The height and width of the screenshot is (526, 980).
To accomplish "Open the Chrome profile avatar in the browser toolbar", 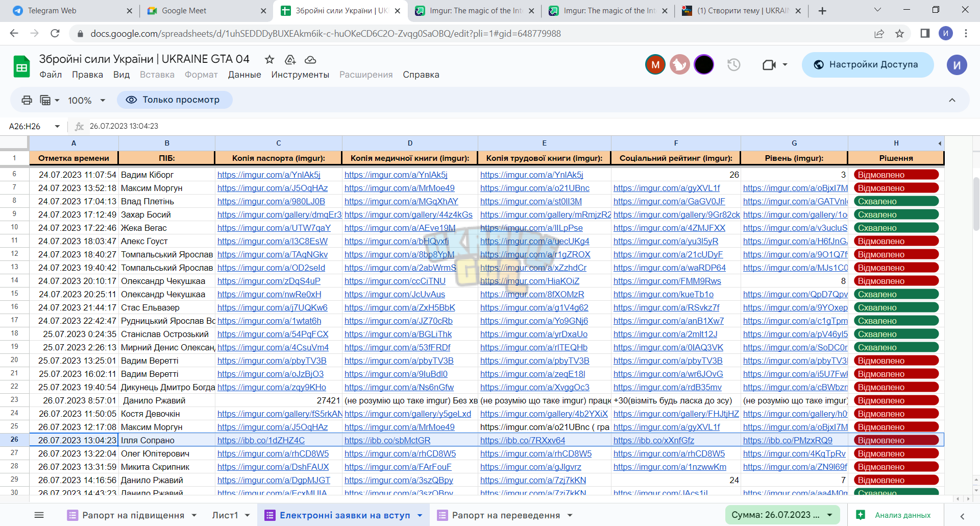I will coord(946,33).
